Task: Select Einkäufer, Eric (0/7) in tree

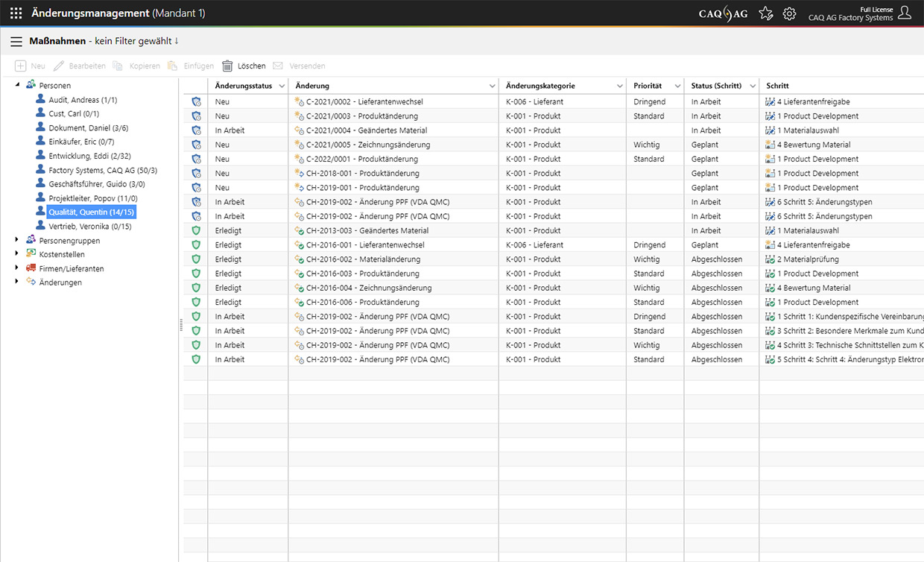Action: tap(81, 142)
